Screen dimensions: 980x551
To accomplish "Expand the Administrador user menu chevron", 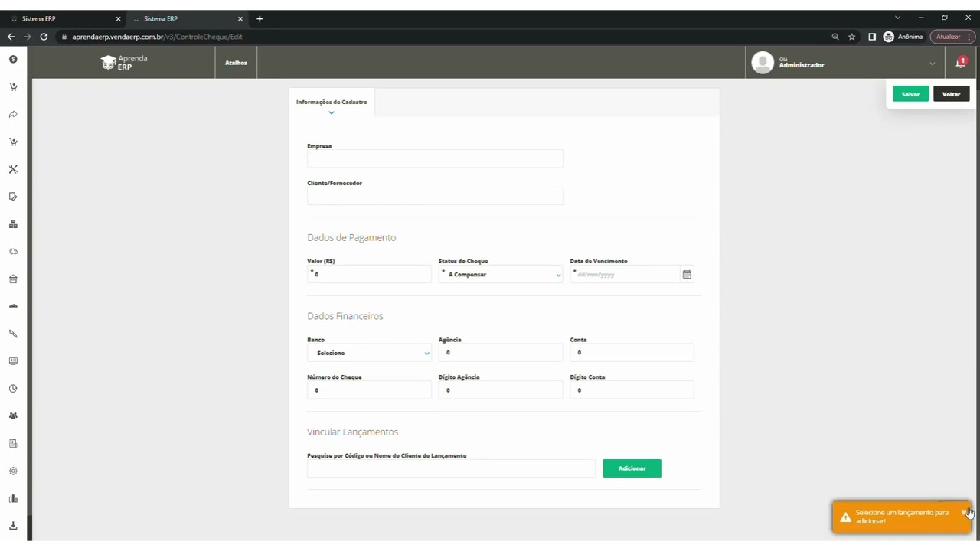I will [x=932, y=64].
